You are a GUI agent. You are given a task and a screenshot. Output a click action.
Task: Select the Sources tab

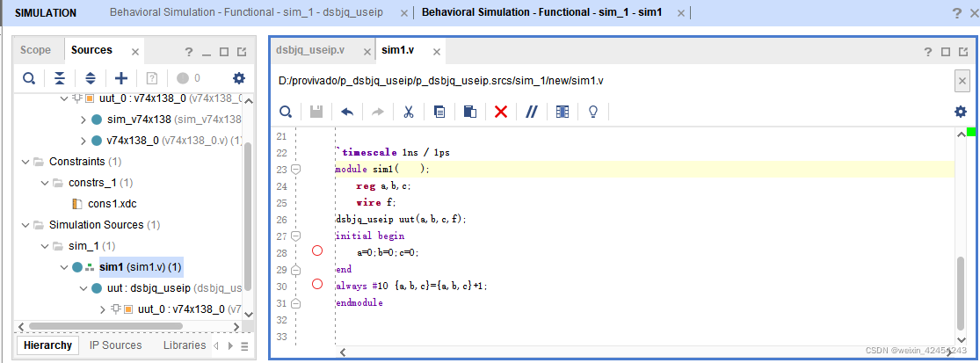92,51
